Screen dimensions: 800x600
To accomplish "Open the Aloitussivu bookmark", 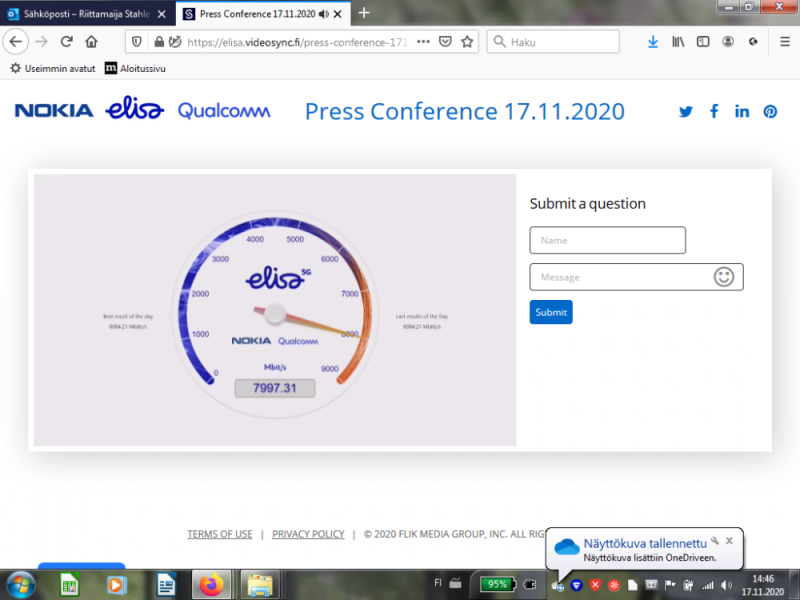I will (135, 68).
